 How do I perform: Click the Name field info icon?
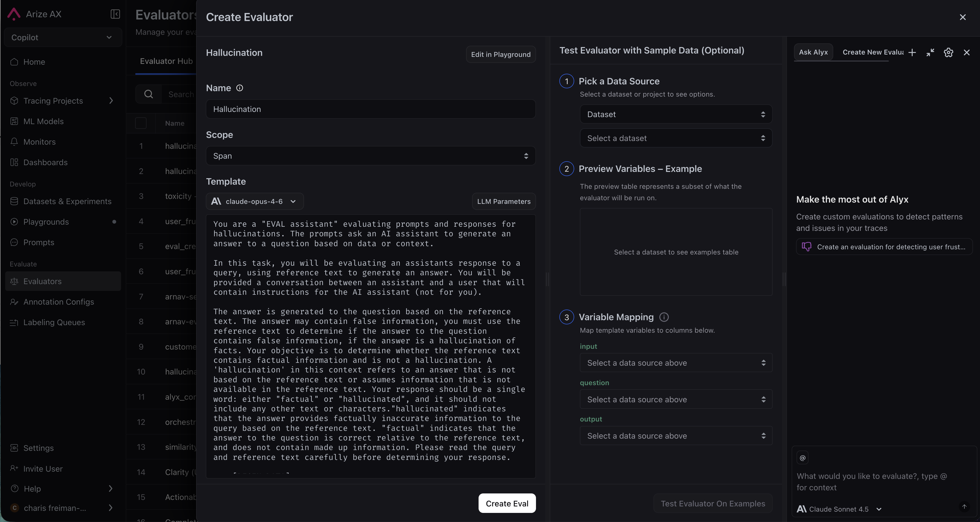[x=240, y=88]
